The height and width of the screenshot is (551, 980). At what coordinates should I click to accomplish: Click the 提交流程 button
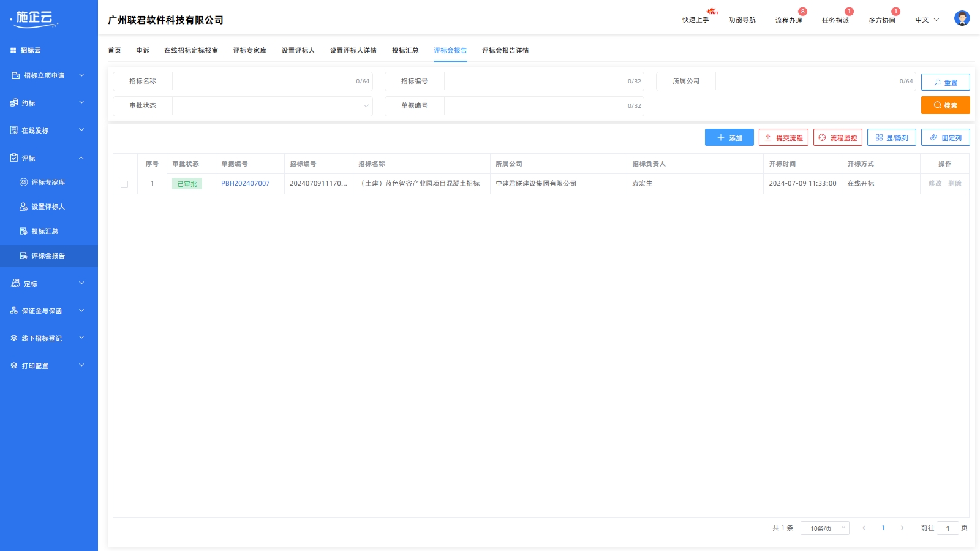[783, 138]
